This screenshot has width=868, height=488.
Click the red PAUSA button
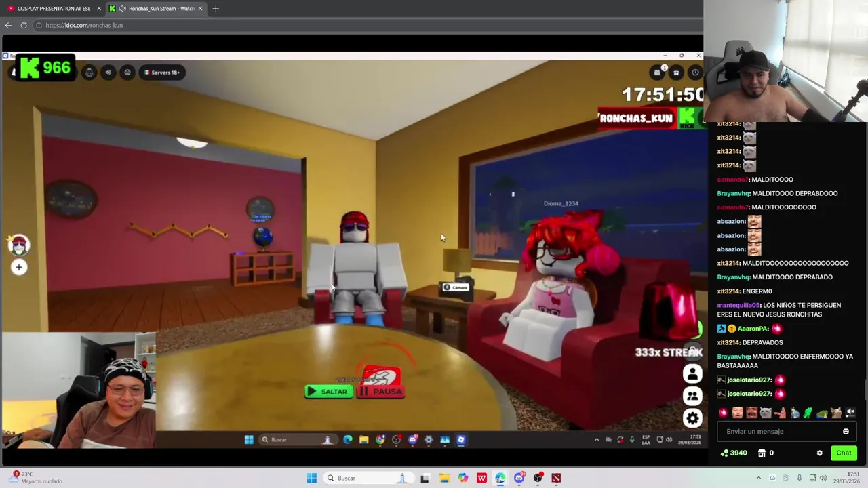[x=381, y=391]
